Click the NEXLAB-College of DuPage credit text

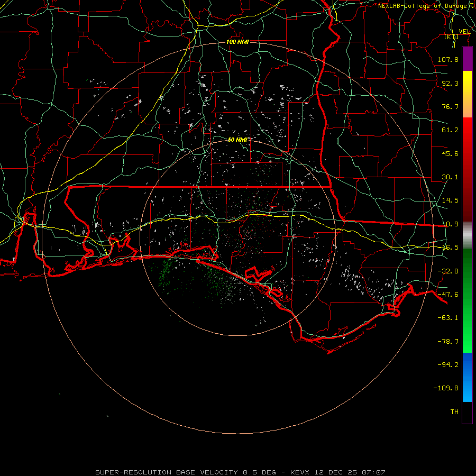(x=426, y=6)
